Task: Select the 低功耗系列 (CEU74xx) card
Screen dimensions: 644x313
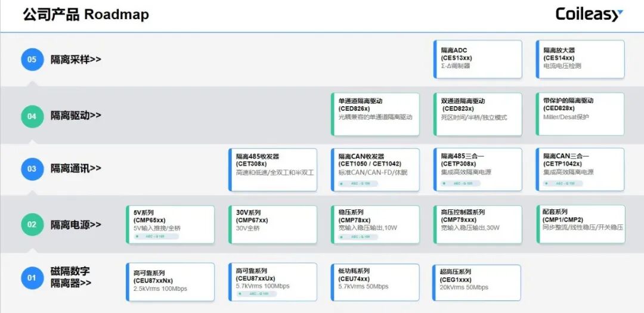Action: [x=376, y=282]
